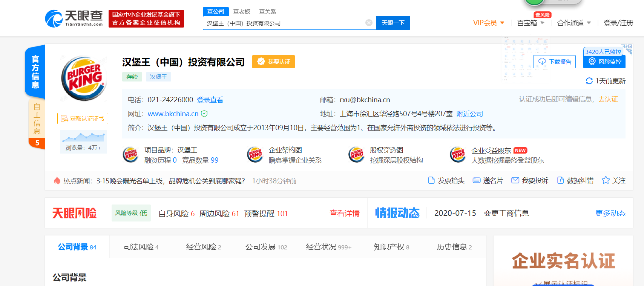Click 下载报告 download button
644x286 pixels.
tap(554, 62)
